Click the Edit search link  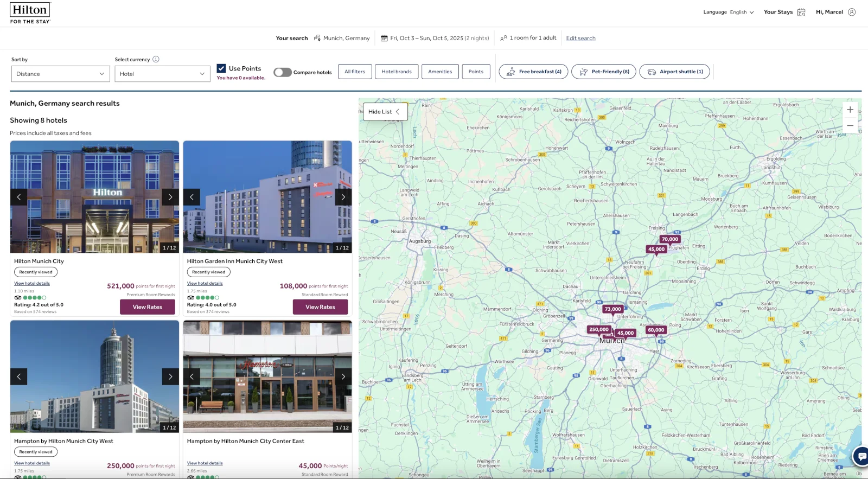click(580, 38)
